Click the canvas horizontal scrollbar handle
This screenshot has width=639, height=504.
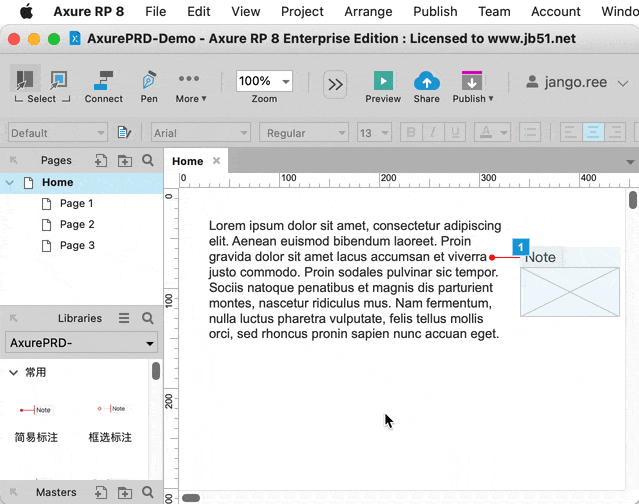pyautogui.click(x=191, y=498)
